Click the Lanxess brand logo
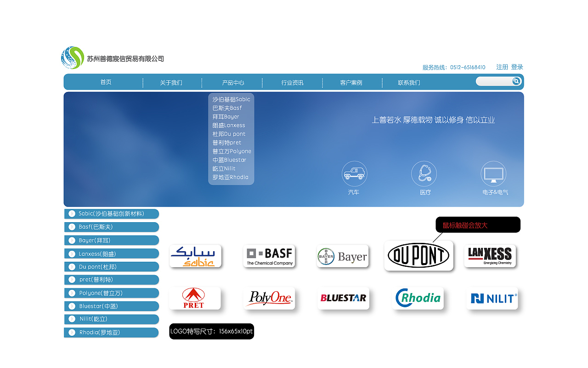588x368 pixels. 490,256
